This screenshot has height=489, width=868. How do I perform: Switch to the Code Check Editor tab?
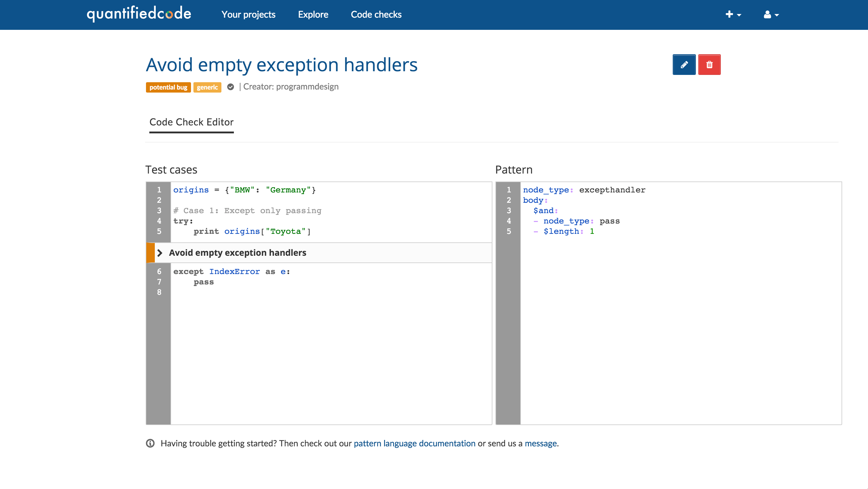coord(191,122)
